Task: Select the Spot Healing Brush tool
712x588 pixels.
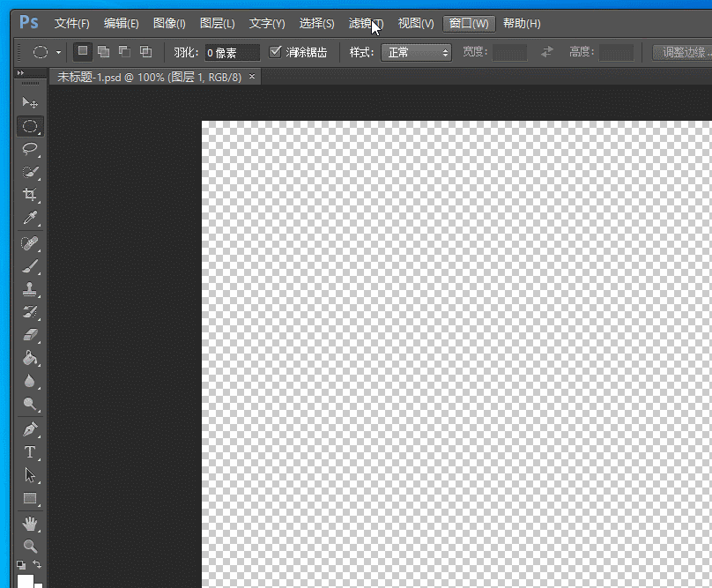Action: (30, 243)
